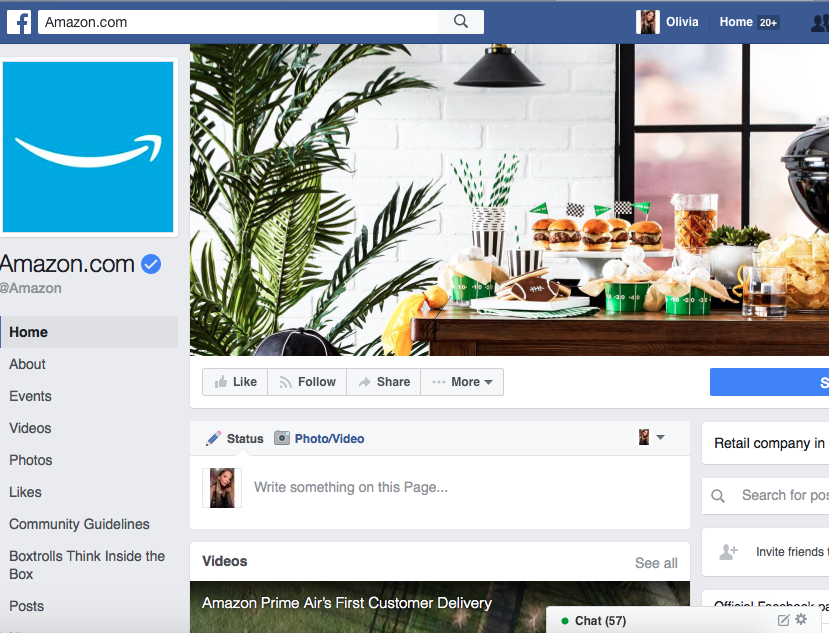This screenshot has width=829, height=633.
Task: Click the search magnifier button
Action: click(461, 22)
